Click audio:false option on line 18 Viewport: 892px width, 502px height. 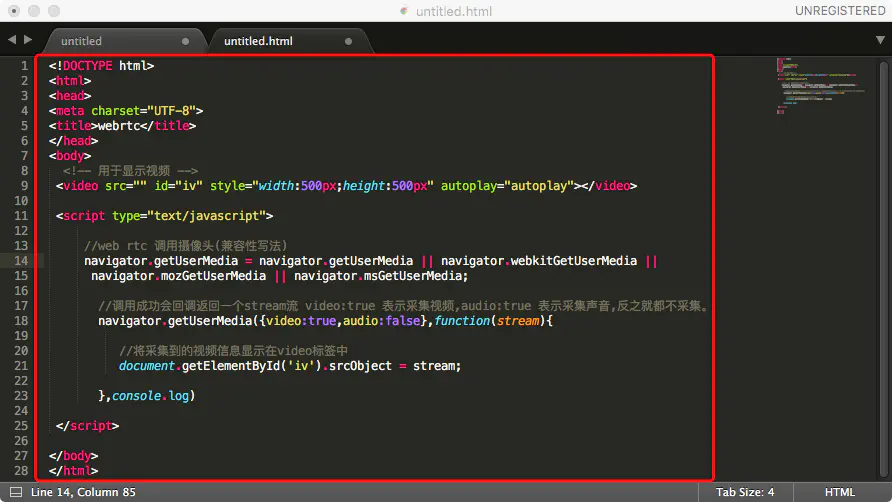[381, 320]
